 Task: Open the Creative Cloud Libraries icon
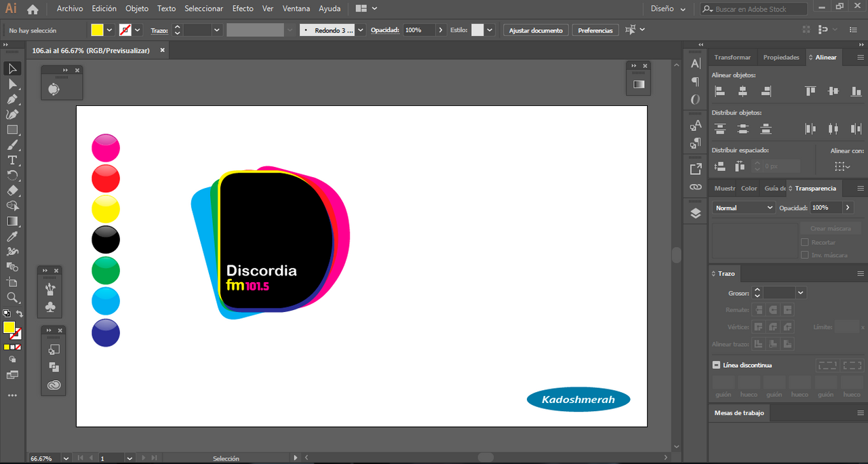(x=54, y=385)
